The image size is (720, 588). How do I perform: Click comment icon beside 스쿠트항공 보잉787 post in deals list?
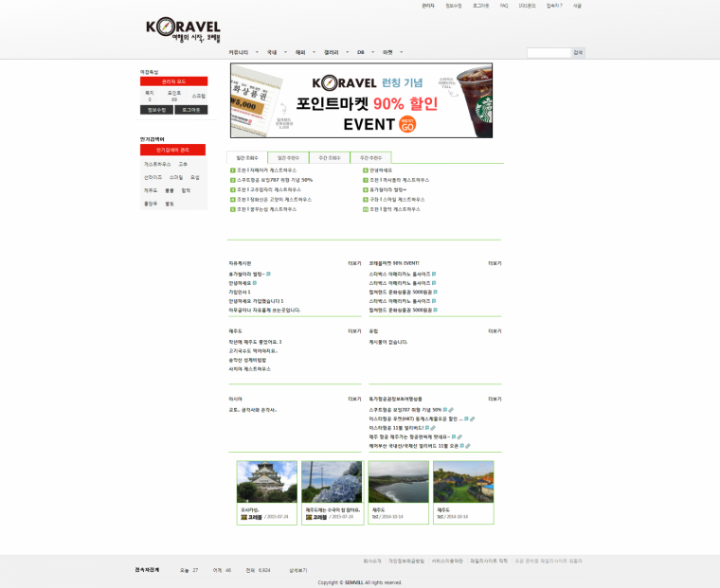(445, 410)
